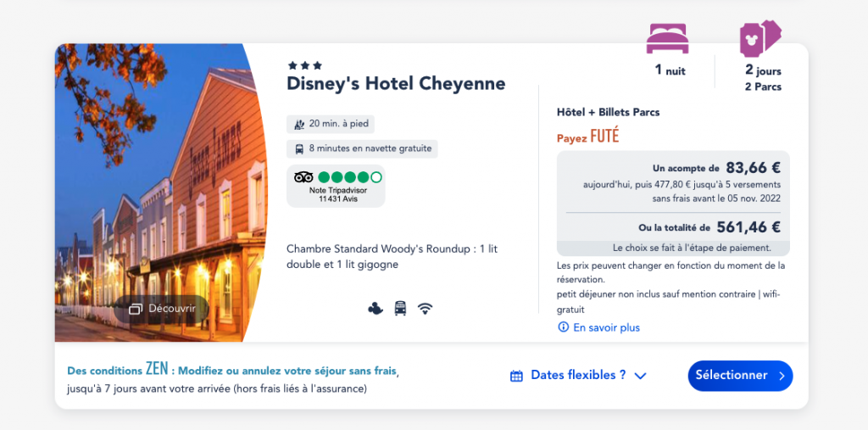
Task: Click the 8 minutes en navette gratuite tag
Action: click(362, 149)
